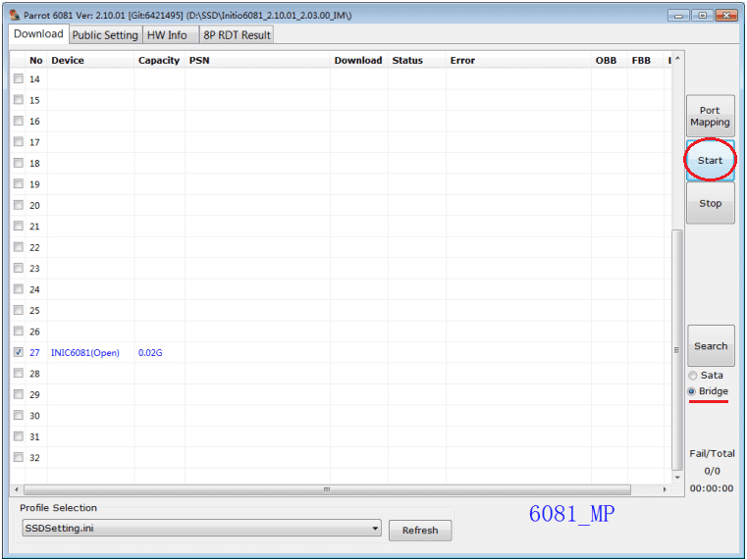Click the PSN column header
747x560 pixels.
(x=257, y=61)
